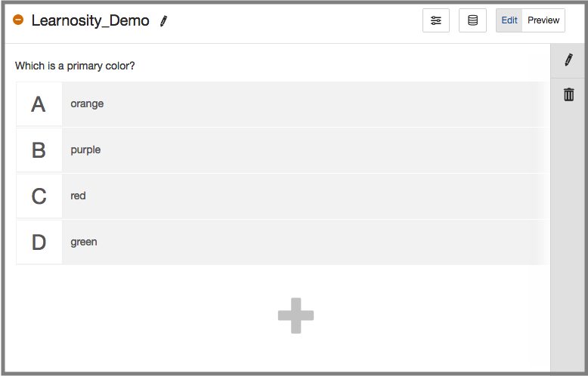Click the database stack icon button
The height and width of the screenshot is (376, 588).
(472, 20)
